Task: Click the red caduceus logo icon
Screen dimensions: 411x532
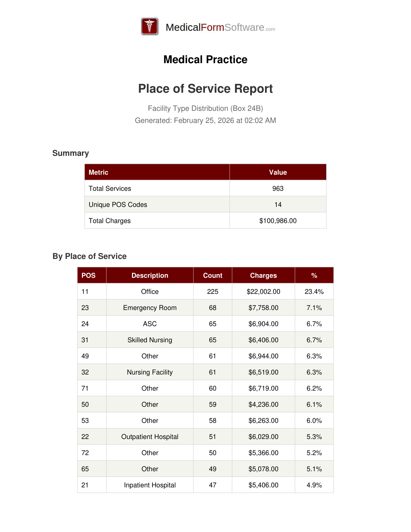Action: coord(150,27)
